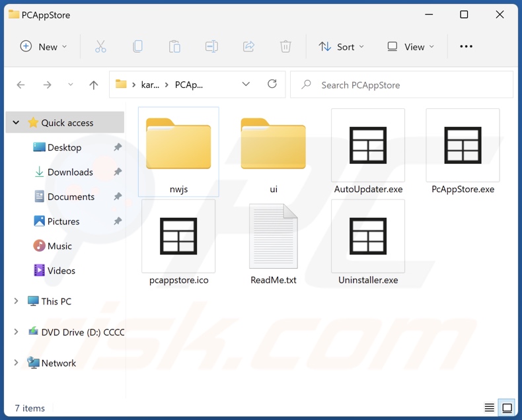
Task: Minimize the PCAppStore window
Action: (x=429, y=15)
